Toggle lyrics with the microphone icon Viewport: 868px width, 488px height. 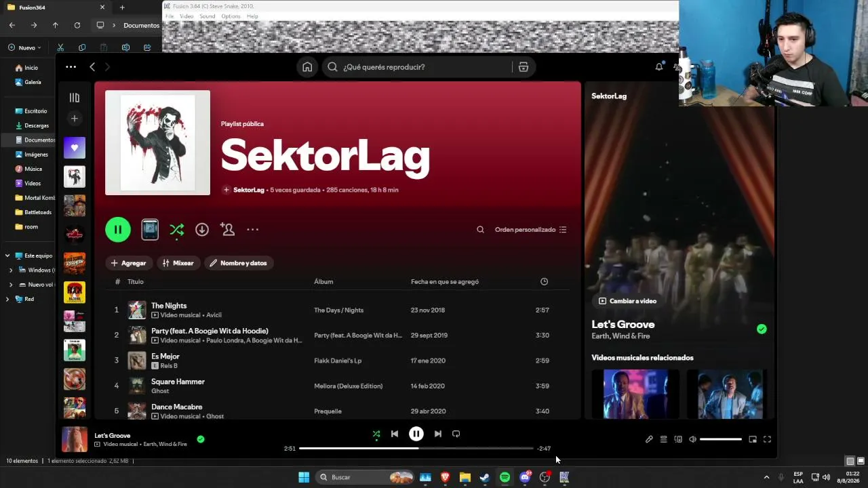[x=649, y=439]
